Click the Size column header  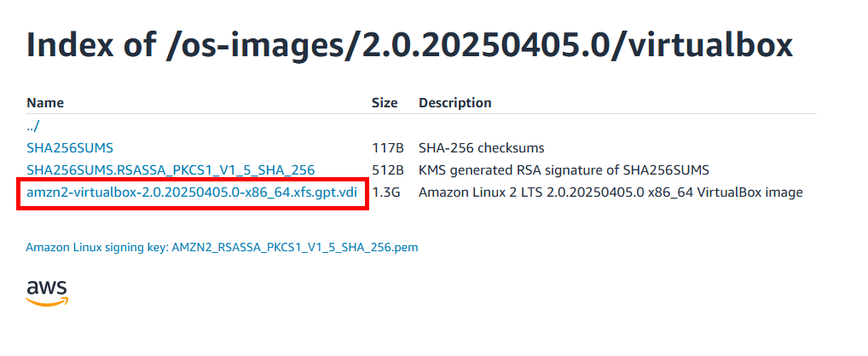[385, 103]
